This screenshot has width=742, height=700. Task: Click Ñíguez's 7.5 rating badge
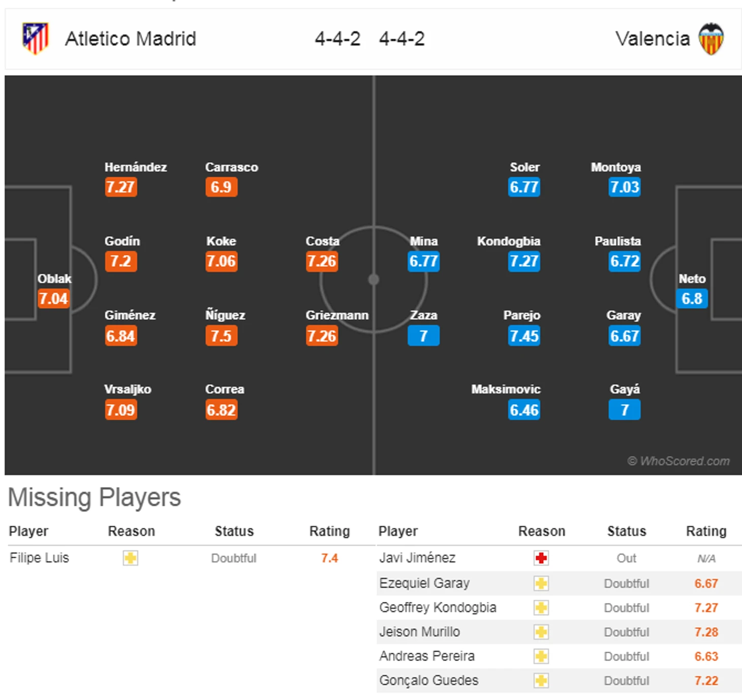(x=221, y=336)
